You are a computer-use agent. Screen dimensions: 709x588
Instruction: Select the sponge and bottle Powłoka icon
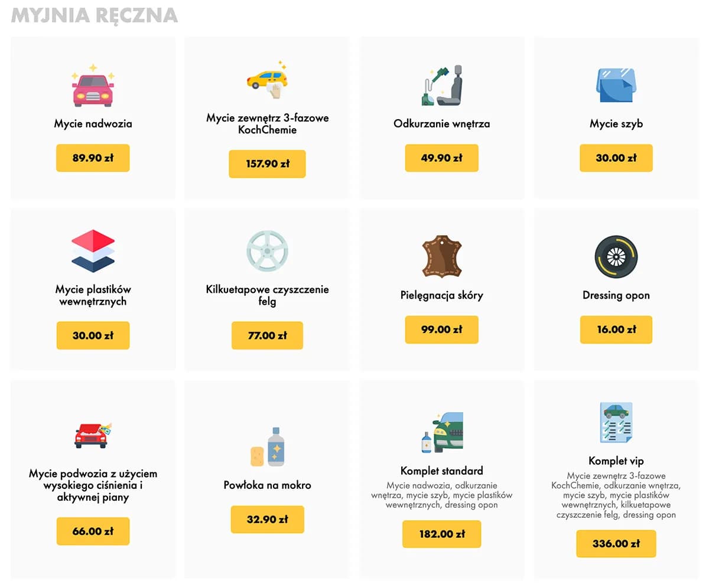coord(267,446)
